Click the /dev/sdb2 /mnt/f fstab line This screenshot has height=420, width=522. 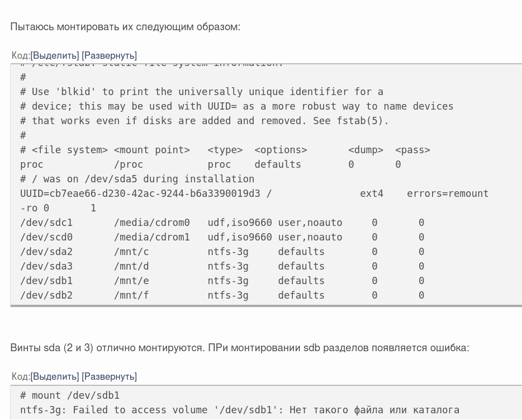tap(222, 295)
